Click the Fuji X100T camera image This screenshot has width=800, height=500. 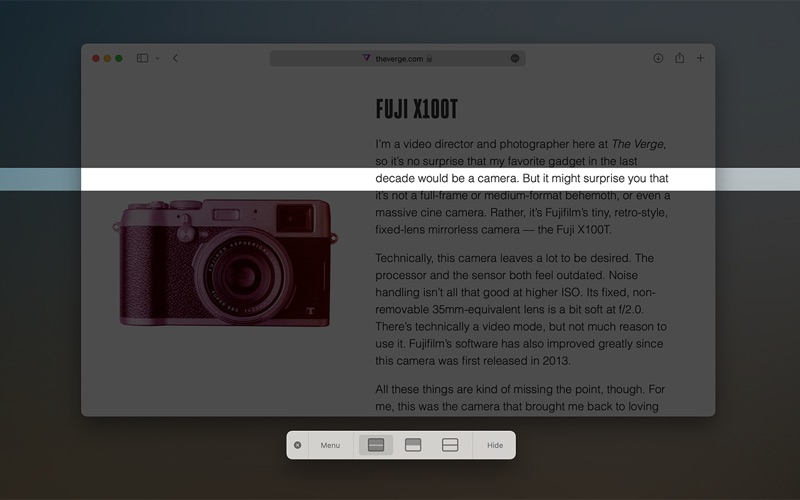[225, 262]
